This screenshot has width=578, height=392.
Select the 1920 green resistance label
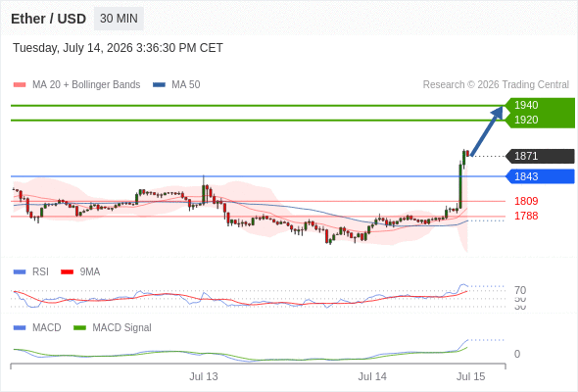click(x=526, y=120)
